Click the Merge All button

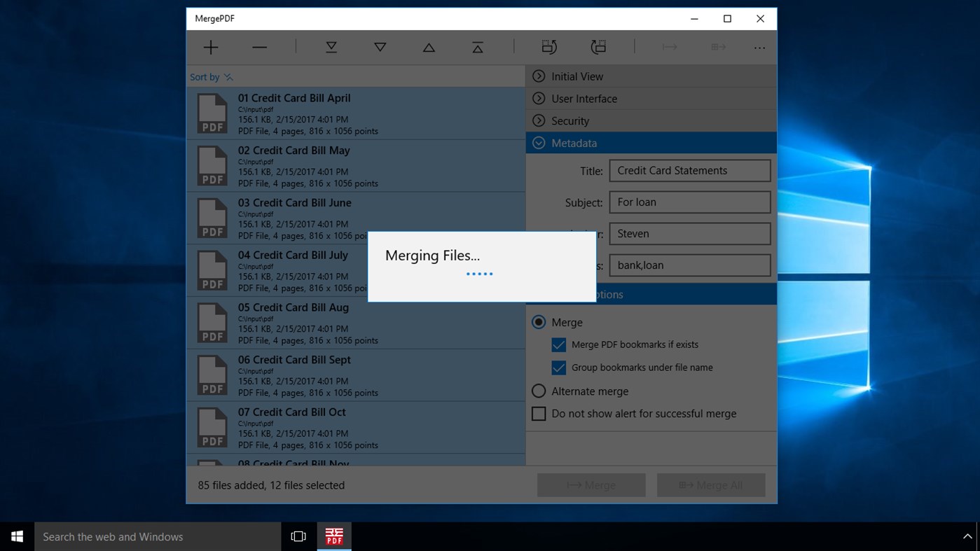click(x=710, y=484)
